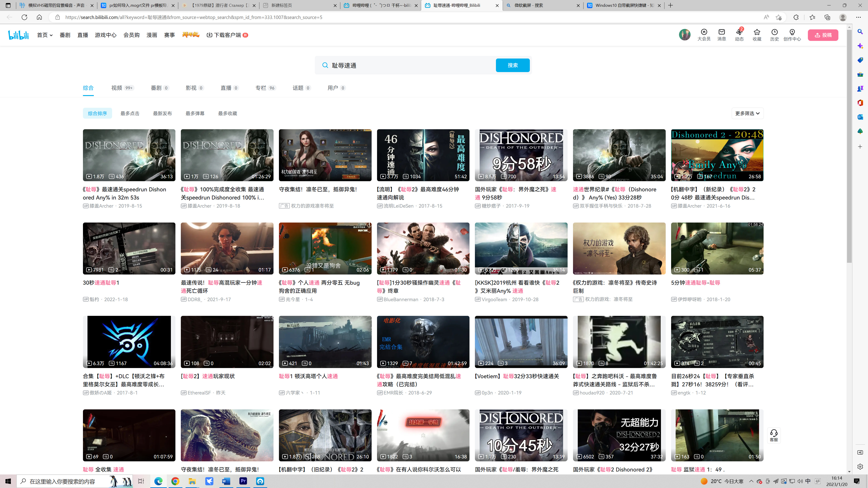This screenshot has height=488, width=868.
Task: Add page to favorites star icon
Action: pos(778,17)
